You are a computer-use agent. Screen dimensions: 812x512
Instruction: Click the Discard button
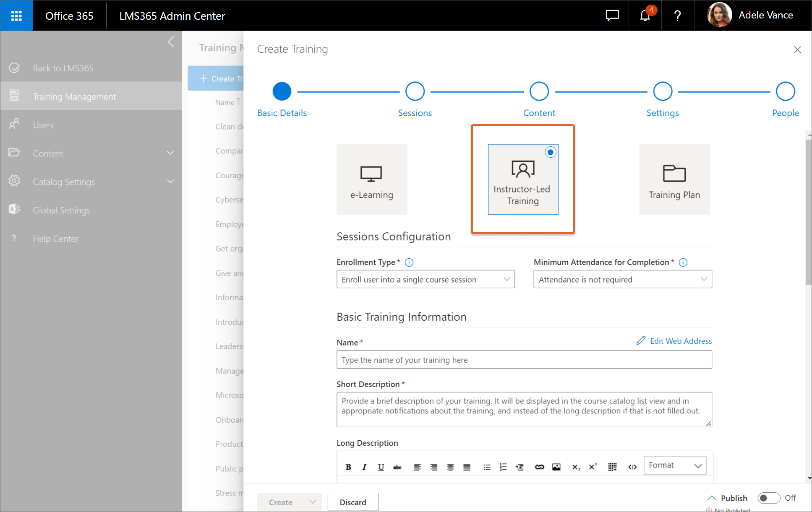tap(352, 502)
